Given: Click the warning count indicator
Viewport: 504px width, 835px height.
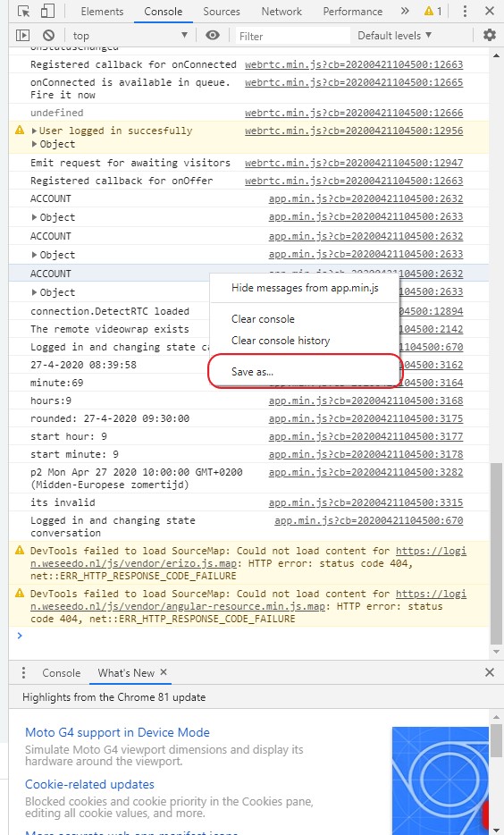Looking at the screenshot, I should tap(433, 12).
